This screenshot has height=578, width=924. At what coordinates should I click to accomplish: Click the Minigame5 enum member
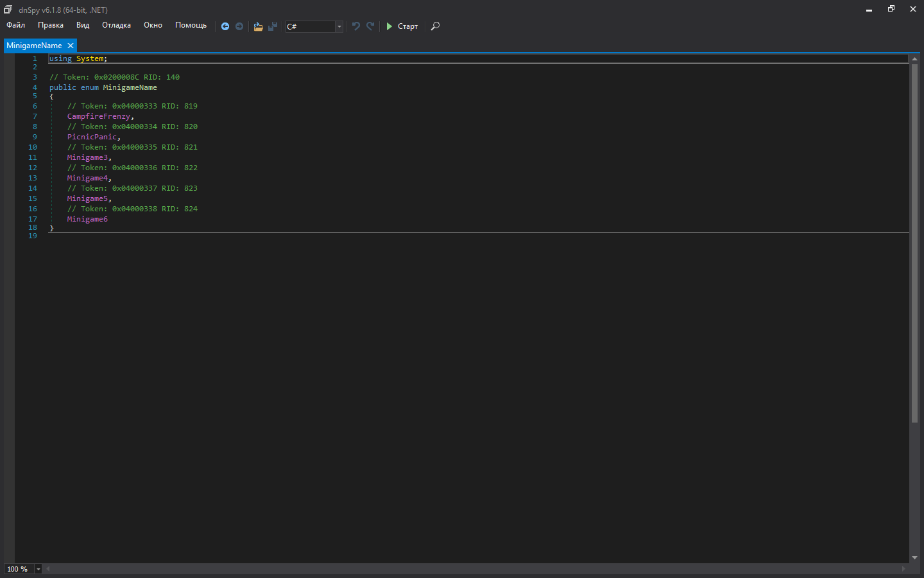(x=87, y=198)
